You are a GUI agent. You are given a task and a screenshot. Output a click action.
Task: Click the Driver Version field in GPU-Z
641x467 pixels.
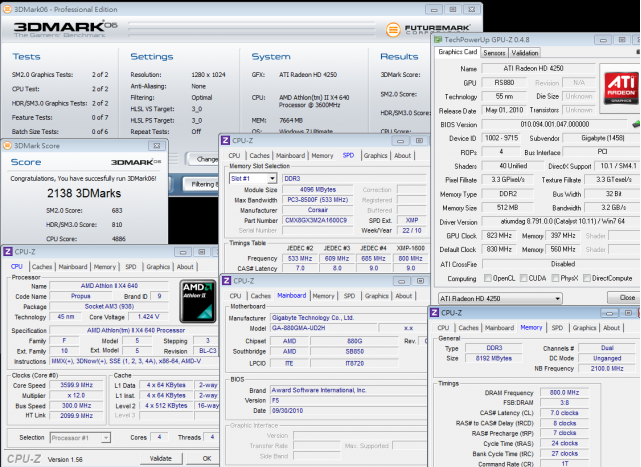coord(561,222)
